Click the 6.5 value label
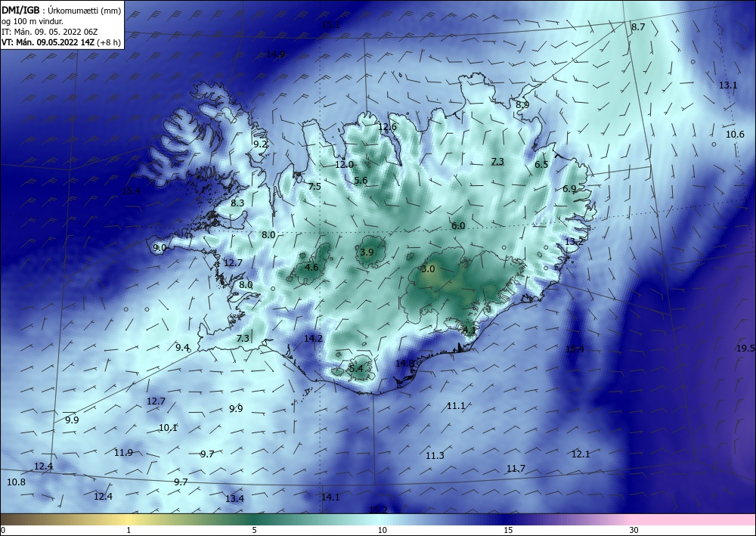 [x=541, y=164]
